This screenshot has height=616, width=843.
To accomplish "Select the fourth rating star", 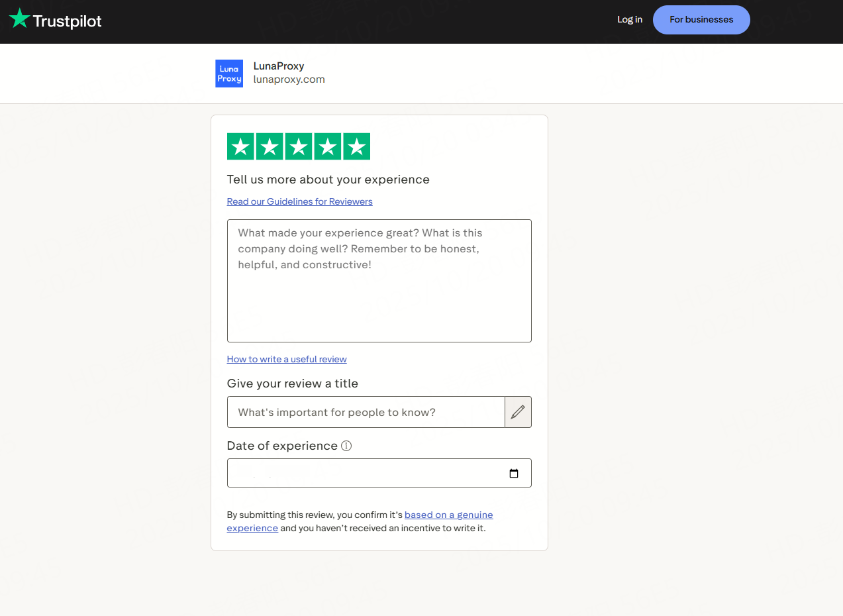I will (x=328, y=146).
